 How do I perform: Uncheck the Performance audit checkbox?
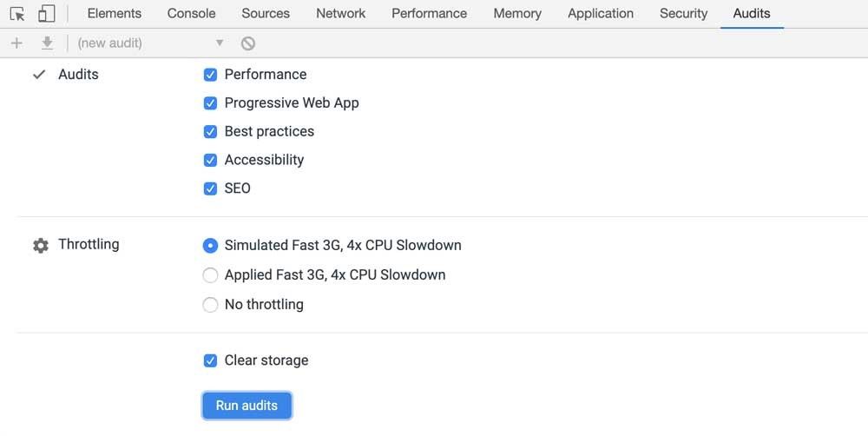pyautogui.click(x=210, y=75)
